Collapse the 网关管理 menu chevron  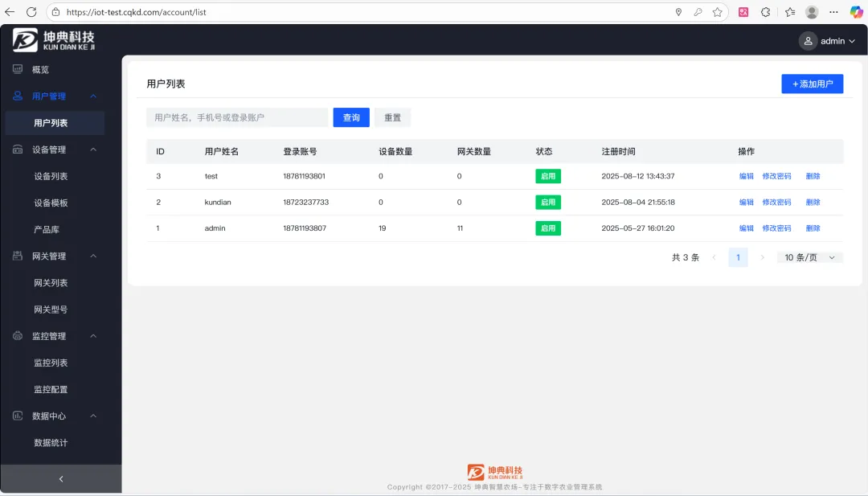point(93,256)
